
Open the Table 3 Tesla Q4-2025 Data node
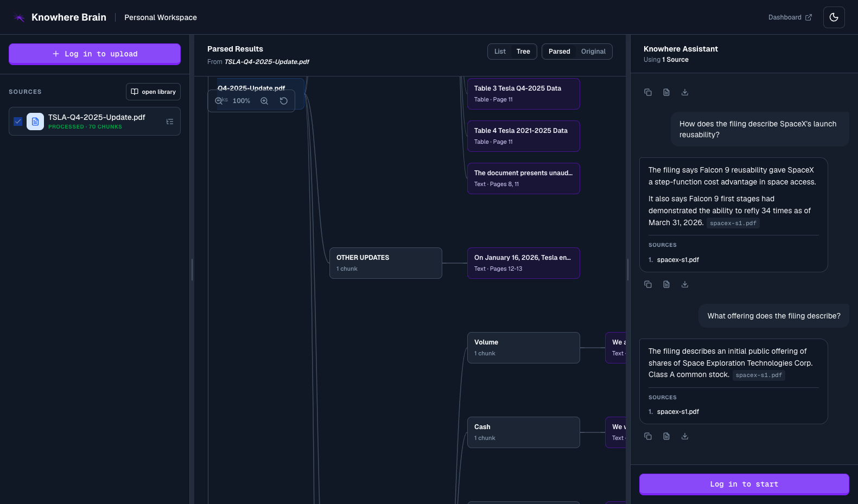click(524, 94)
